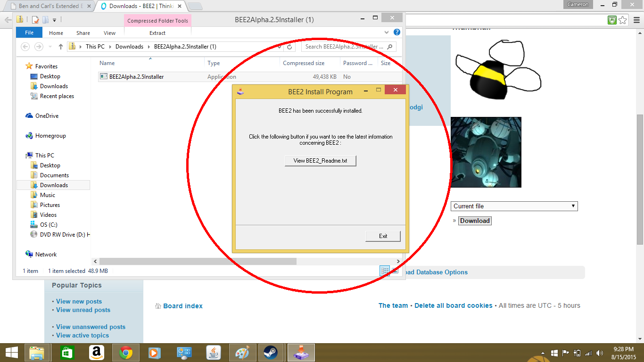This screenshot has width=644, height=362.
Task: Select the BEE2 installer taskbar icon
Action: coord(300,353)
